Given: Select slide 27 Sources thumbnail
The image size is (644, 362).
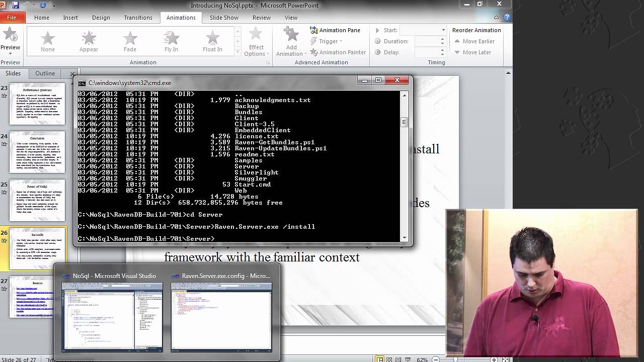Looking at the screenshot, I should click(x=37, y=297).
